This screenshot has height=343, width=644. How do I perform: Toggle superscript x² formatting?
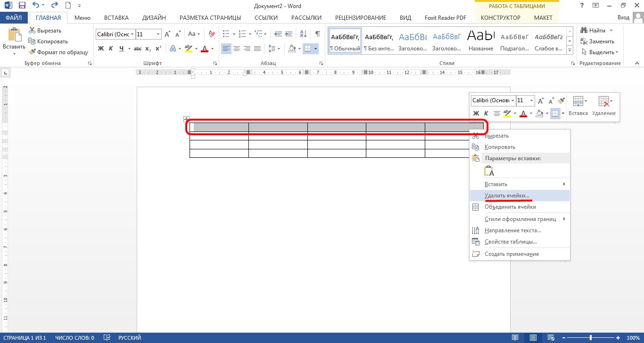pyautogui.click(x=158, y=49)
